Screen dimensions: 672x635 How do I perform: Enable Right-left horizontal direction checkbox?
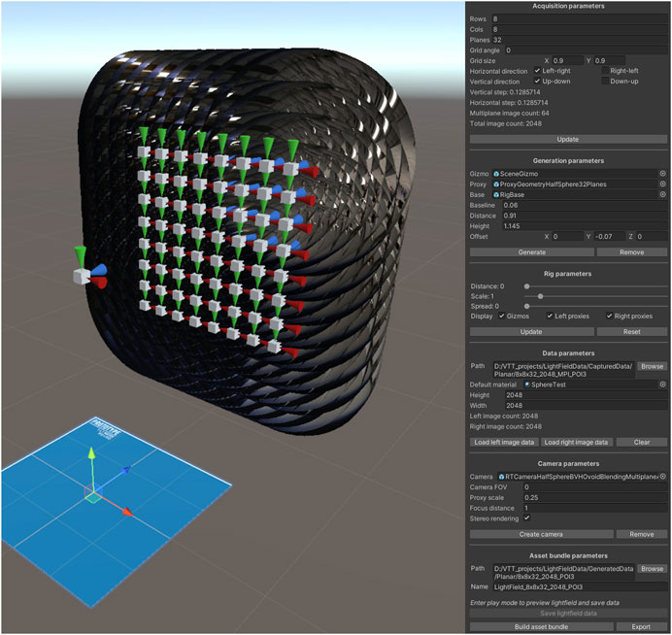(x=605, y=71)
